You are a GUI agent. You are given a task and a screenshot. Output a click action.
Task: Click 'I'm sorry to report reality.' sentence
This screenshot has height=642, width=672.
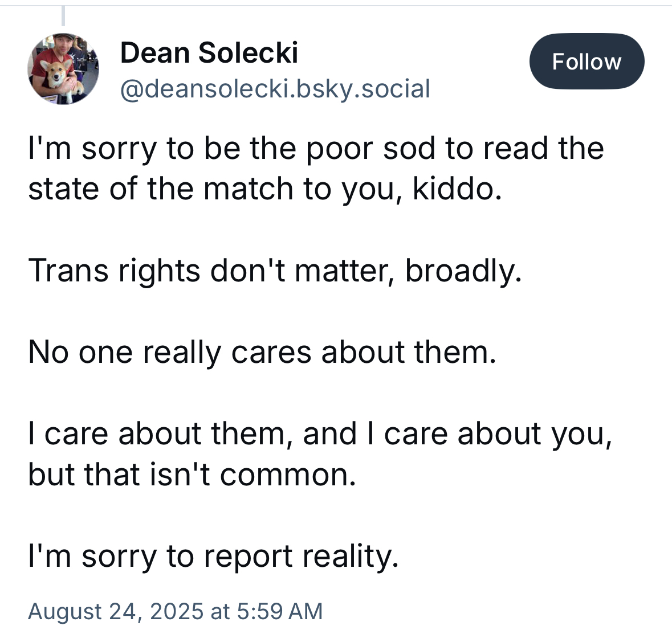(x=213, y=557)
